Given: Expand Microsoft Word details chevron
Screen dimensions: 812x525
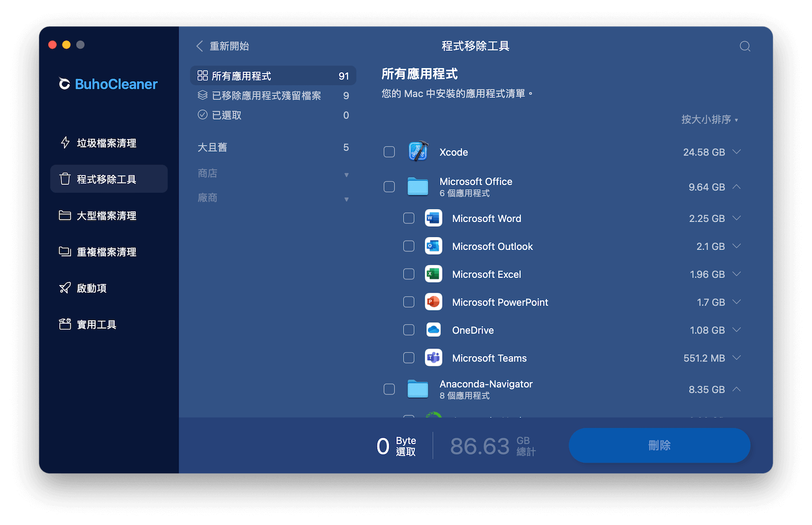Looking at the screenshot, I should (737, 218).
